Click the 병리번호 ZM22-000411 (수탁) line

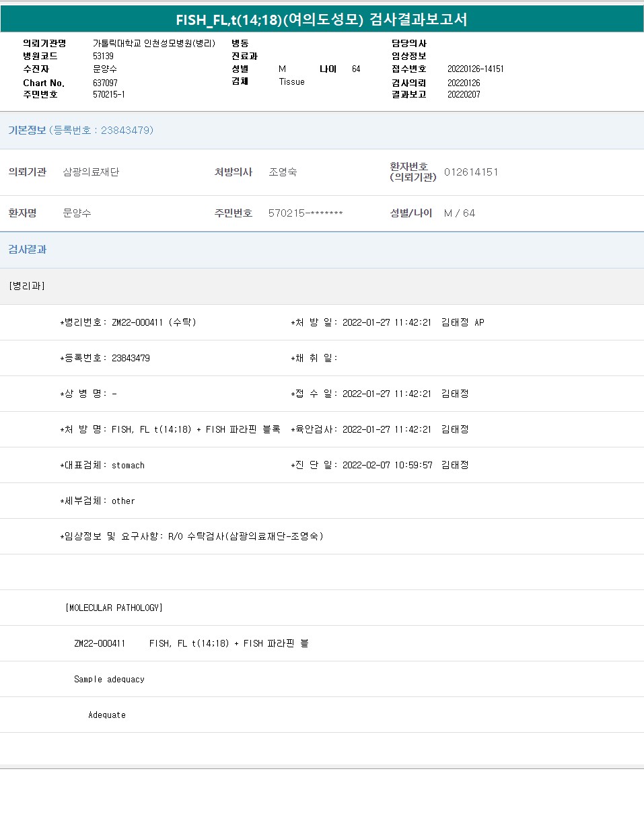(128, 322)
